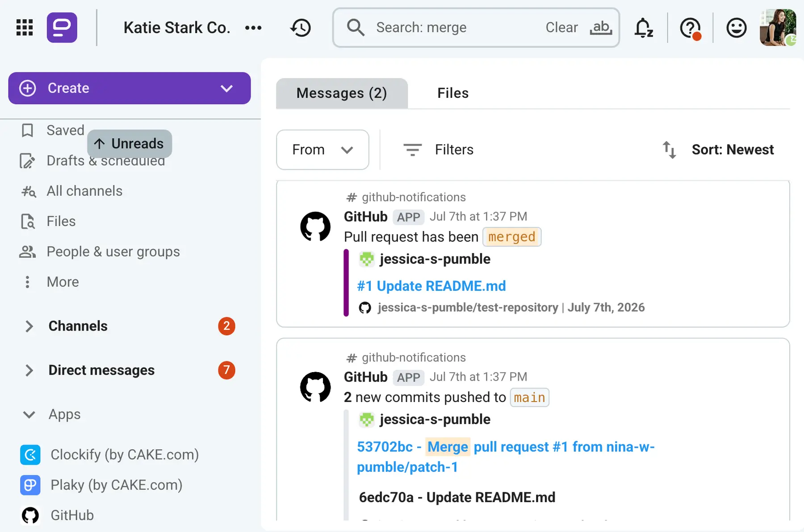Click the Files document-search icon
The width and height of the screenshot is (804, 532).
[x=28, y=222]
